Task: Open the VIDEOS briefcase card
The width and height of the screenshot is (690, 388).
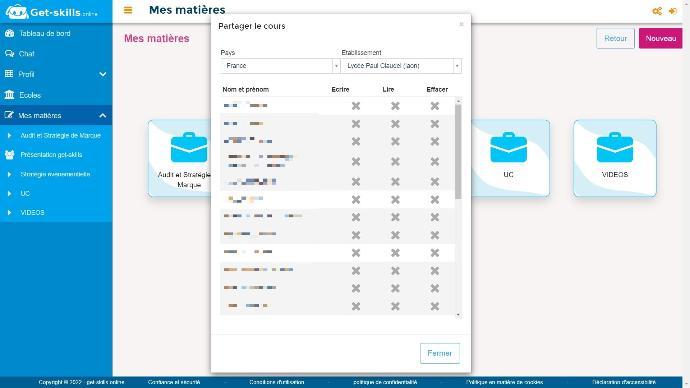Action: coord(615,158)
